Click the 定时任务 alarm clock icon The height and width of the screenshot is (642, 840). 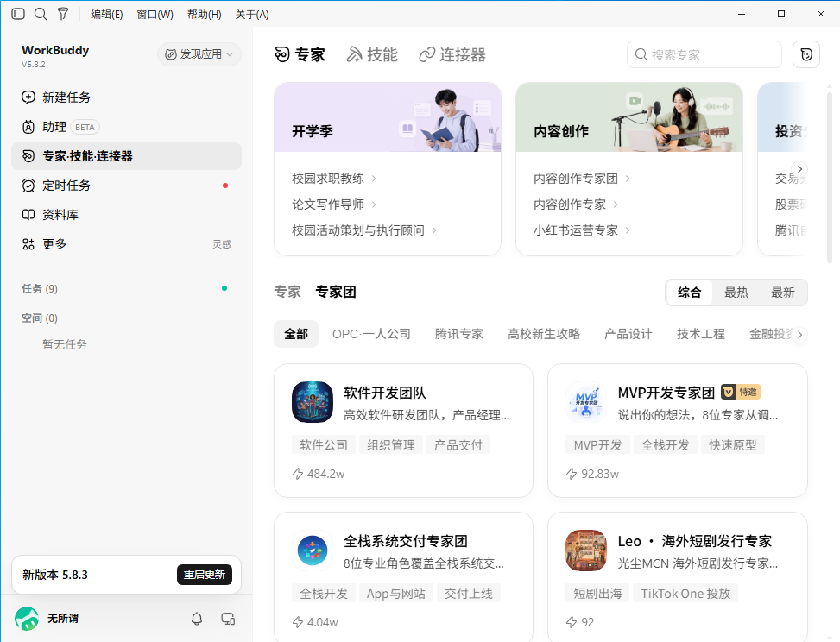(x=28, y=186)
